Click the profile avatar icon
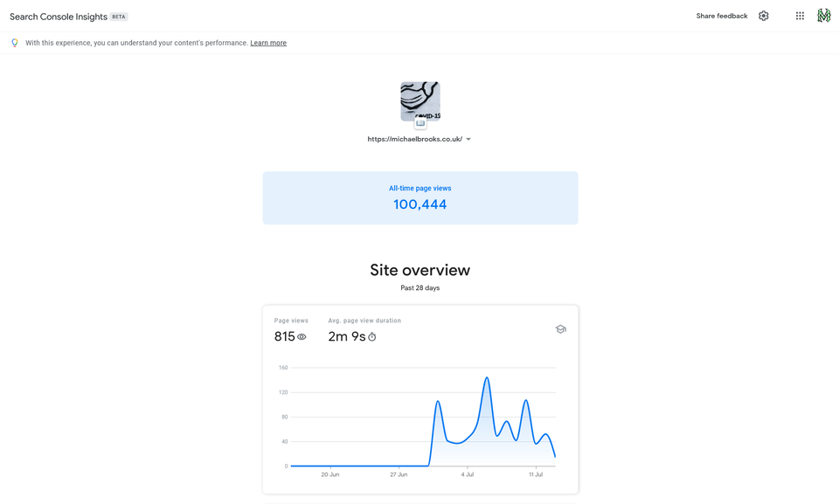Viewport: 839px width, 504px height. click(x=822, y=15)
